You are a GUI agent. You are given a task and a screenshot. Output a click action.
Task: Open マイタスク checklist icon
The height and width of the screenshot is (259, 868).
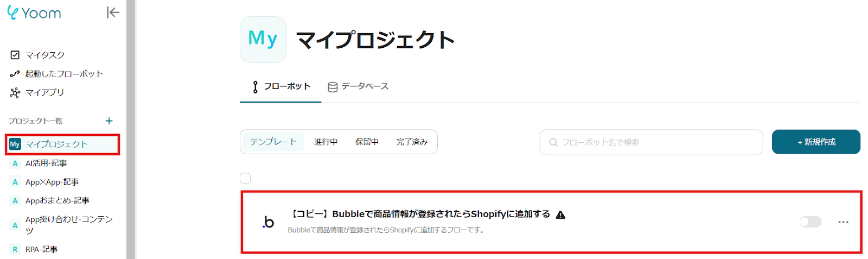[15, 55]
